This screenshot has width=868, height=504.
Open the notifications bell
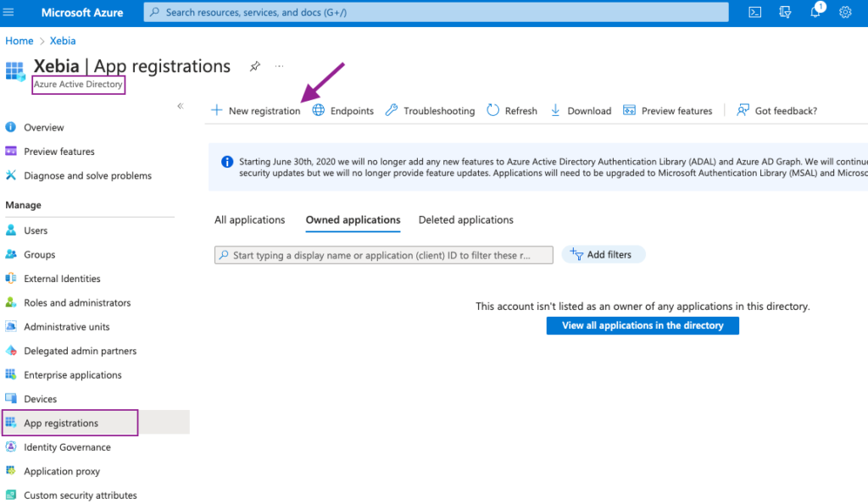point(815,12)
